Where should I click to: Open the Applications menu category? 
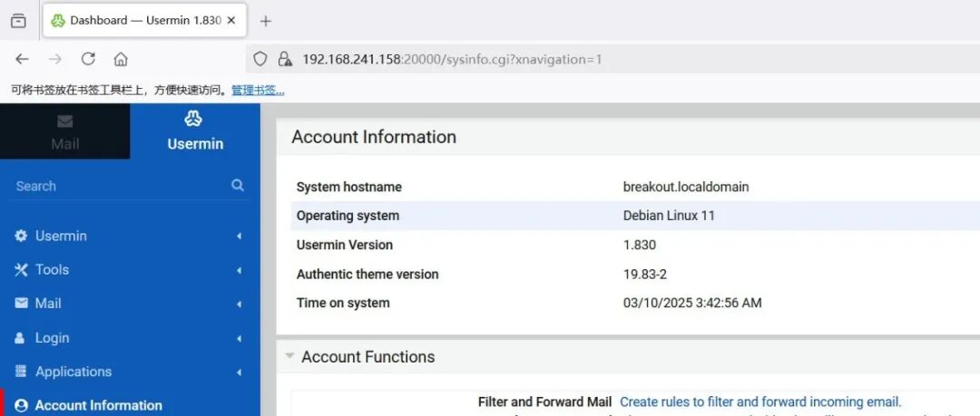point(130,372)
